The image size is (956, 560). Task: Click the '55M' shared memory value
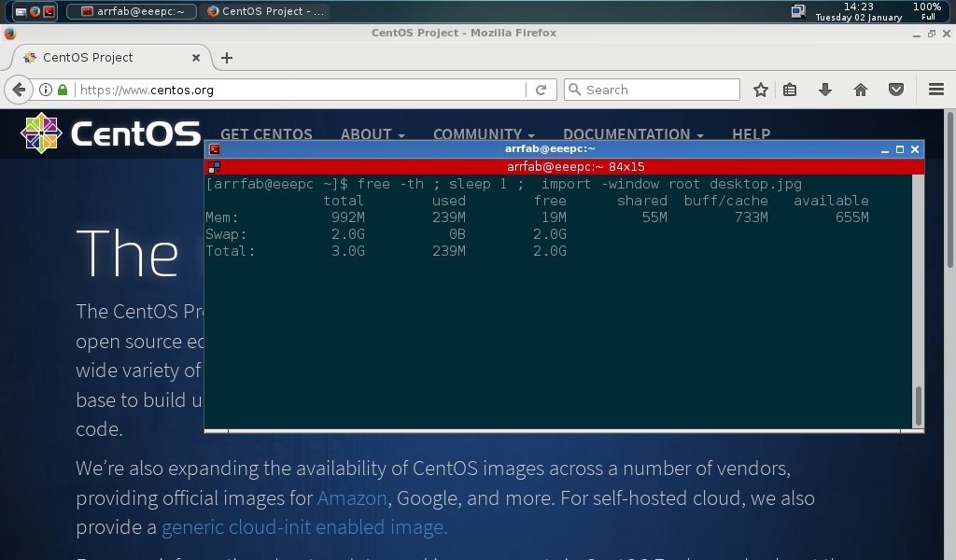(x=654, y=217)
